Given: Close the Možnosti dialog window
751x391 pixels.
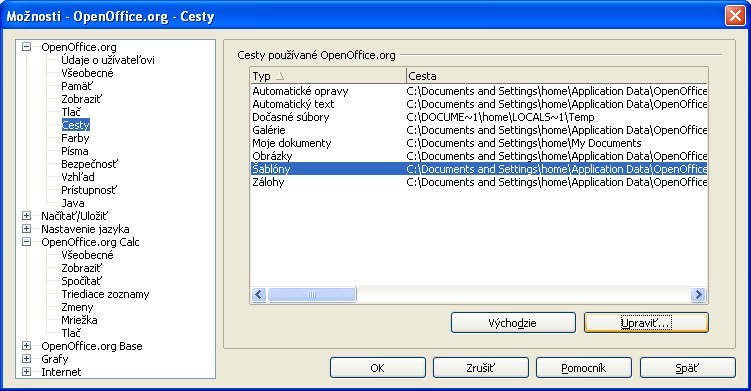Looking at the screenshot, I should click(x=735, y=15).
